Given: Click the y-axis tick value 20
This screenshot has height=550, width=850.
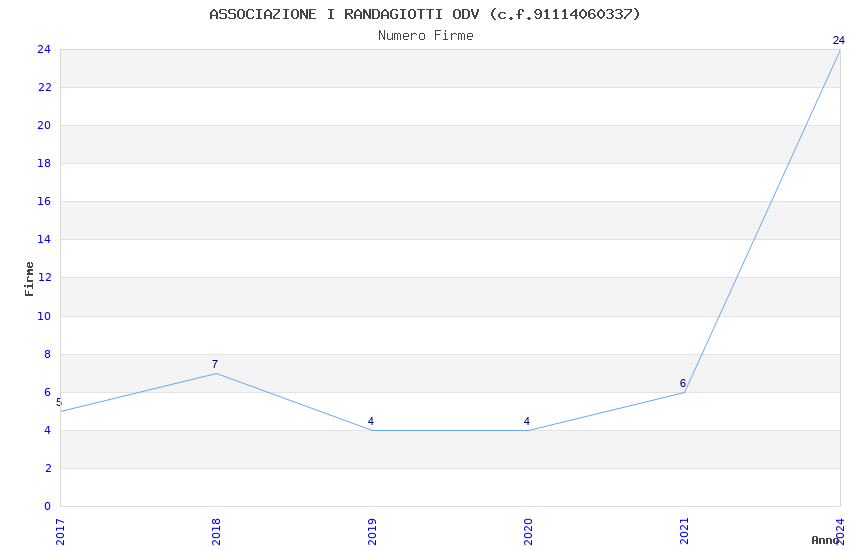Looking at the screenshot, I should tap(44, 125).
